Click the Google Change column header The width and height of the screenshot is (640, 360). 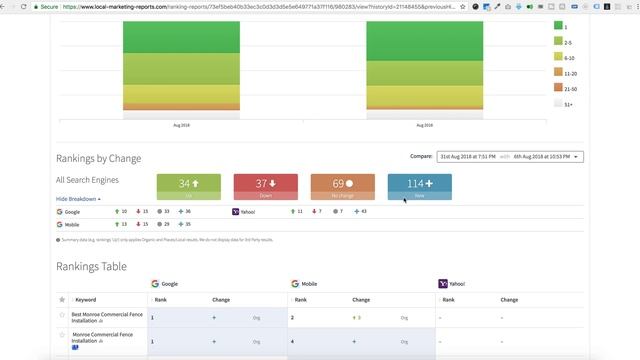pos(221,300)
